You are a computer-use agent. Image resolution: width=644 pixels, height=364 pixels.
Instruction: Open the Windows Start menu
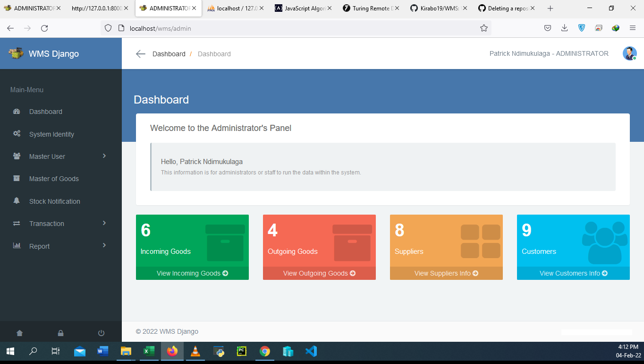point(10,351)
